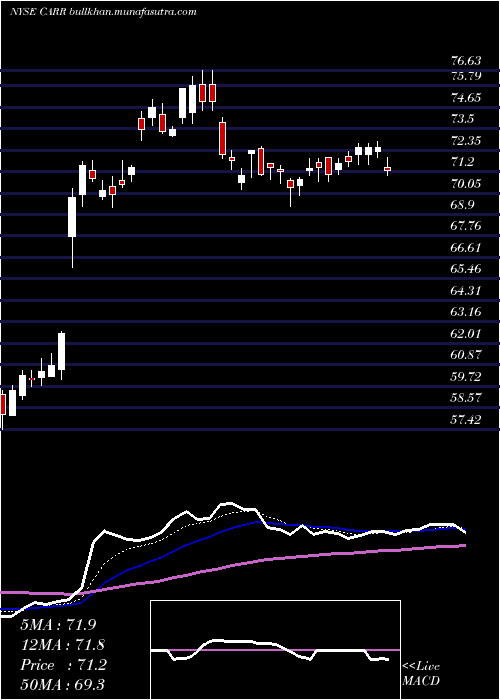Click the 75.79 price axis label
This screenshot has width=500, height=700.
467,76
